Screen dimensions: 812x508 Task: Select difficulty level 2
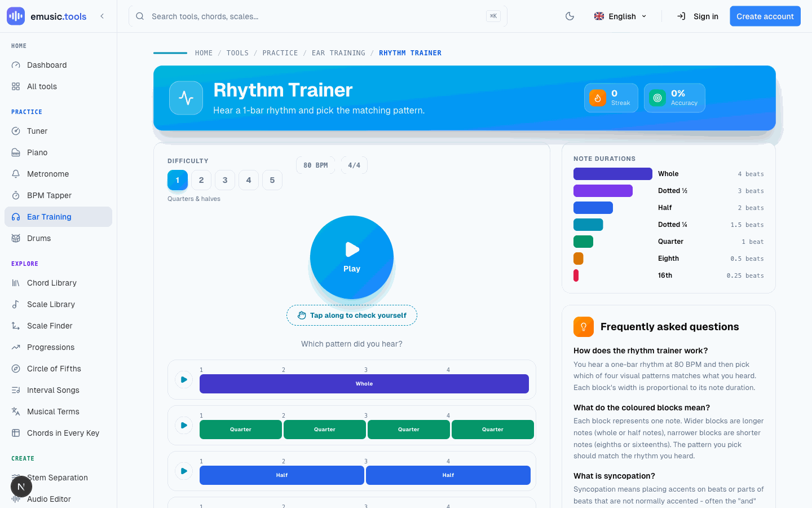tap(201, 180)
